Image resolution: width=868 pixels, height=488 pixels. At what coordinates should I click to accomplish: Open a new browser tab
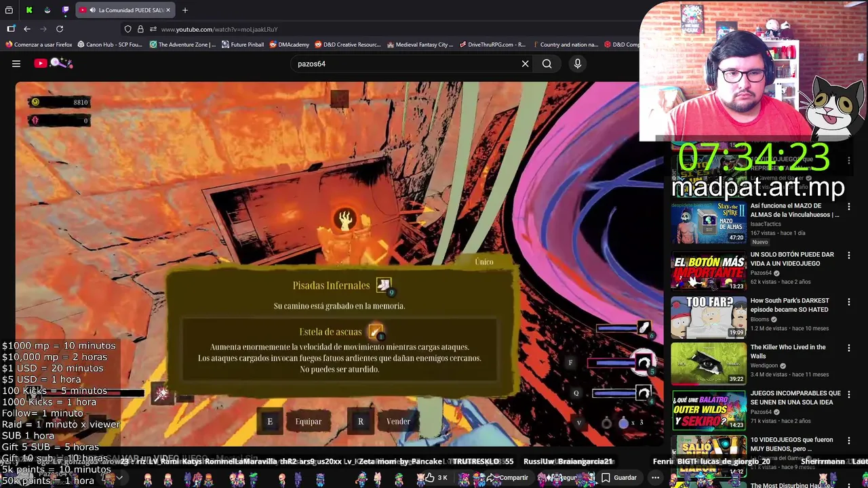tap(185, 10)
